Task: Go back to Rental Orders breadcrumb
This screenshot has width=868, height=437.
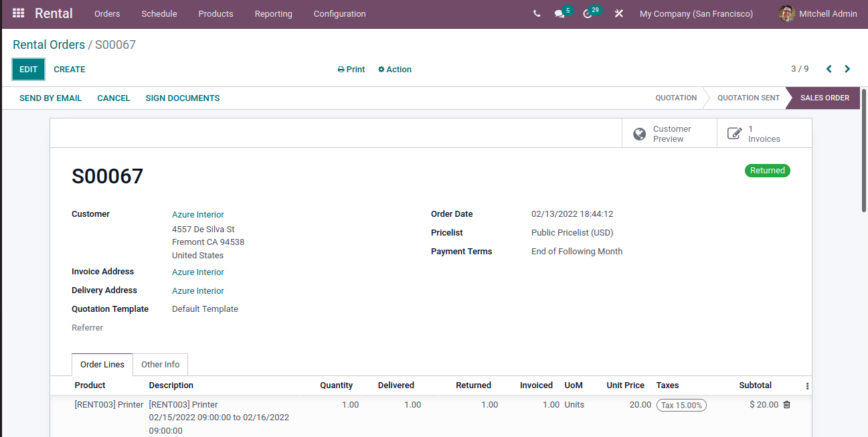Action: coord(49,45)
